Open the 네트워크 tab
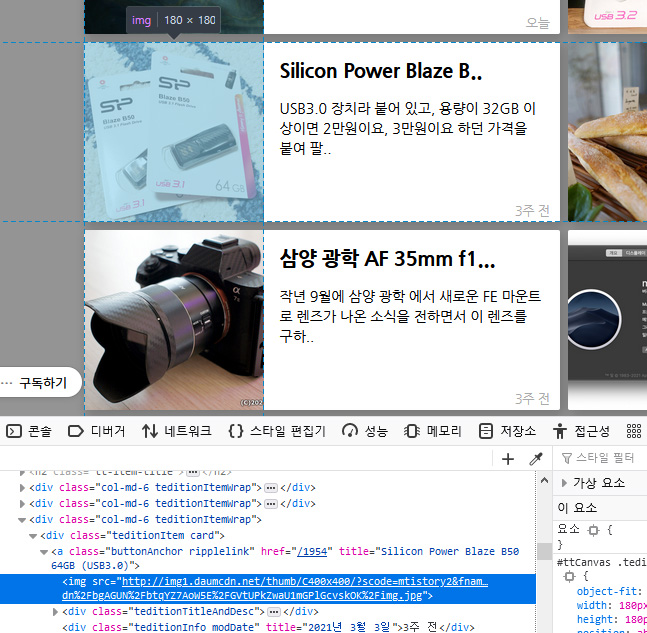This screenshot has height=633, width=647. (177, 431)
